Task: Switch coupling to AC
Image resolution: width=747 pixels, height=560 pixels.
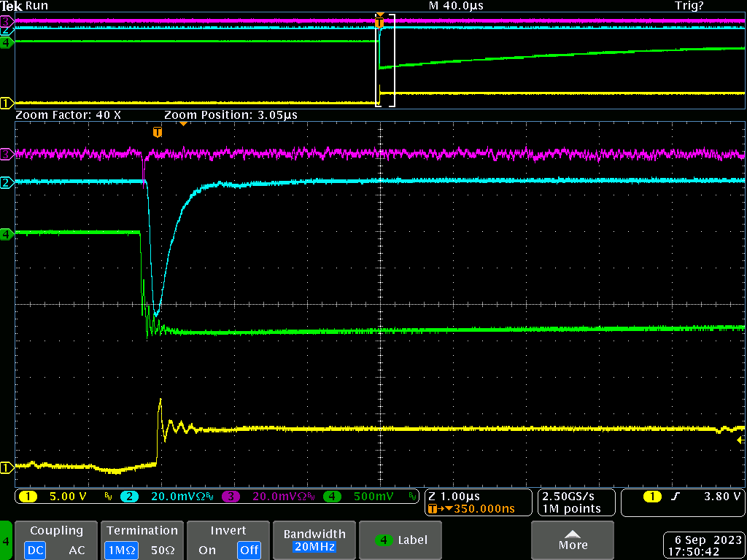Action: [x=77, y=550]
